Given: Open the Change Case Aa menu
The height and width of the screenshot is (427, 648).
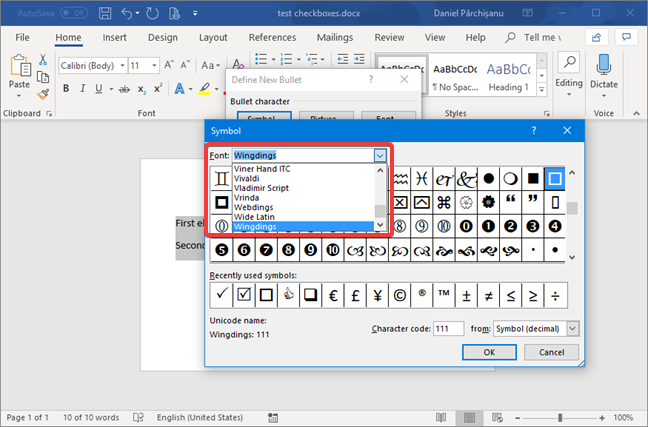Looking at the screenshot, I should click(x=210, y=65).
